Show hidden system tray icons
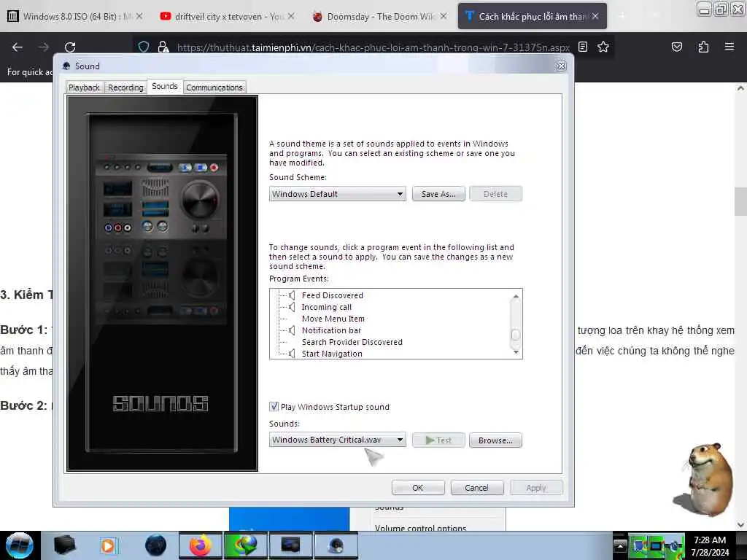The width and height of the screenshot is (747, 560). click(620, 545)
